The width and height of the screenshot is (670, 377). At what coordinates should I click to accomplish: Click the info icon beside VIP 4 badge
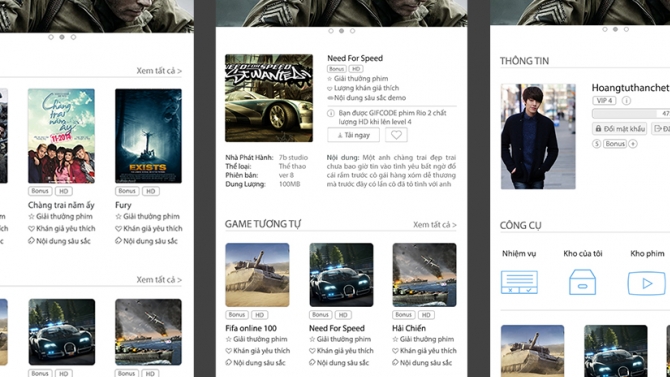(626, 101)
